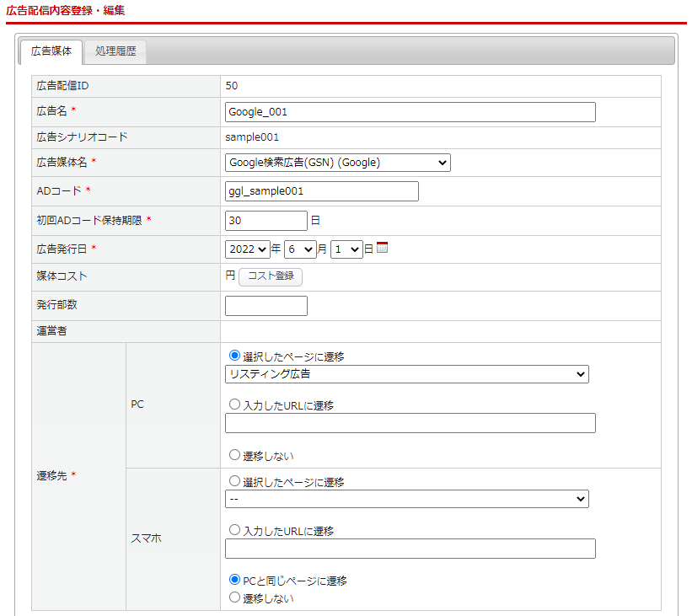Open the month dropdown showing 6
This screenshot has height=616, width=692.
(299, 249)
